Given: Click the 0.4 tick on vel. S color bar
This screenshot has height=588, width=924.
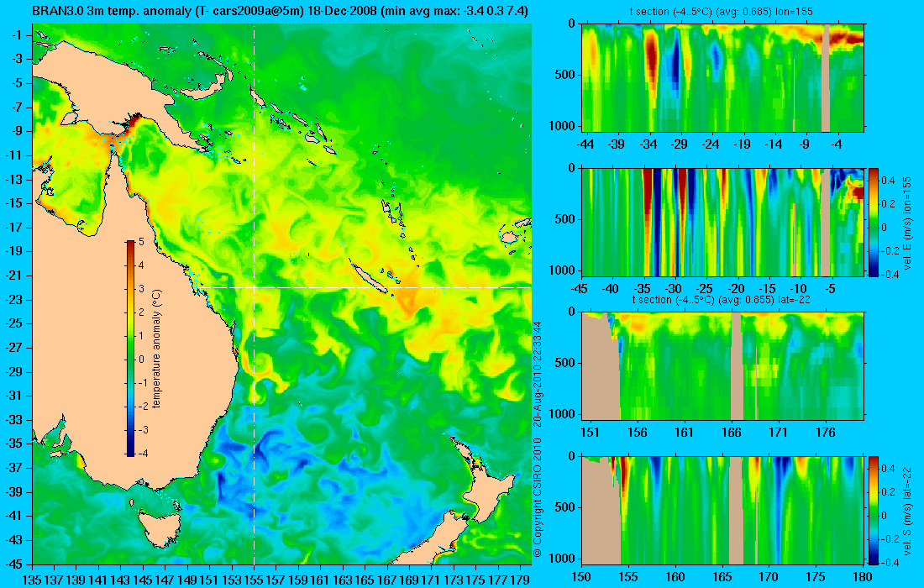Looking at the screenshot, I should [888, 469].
